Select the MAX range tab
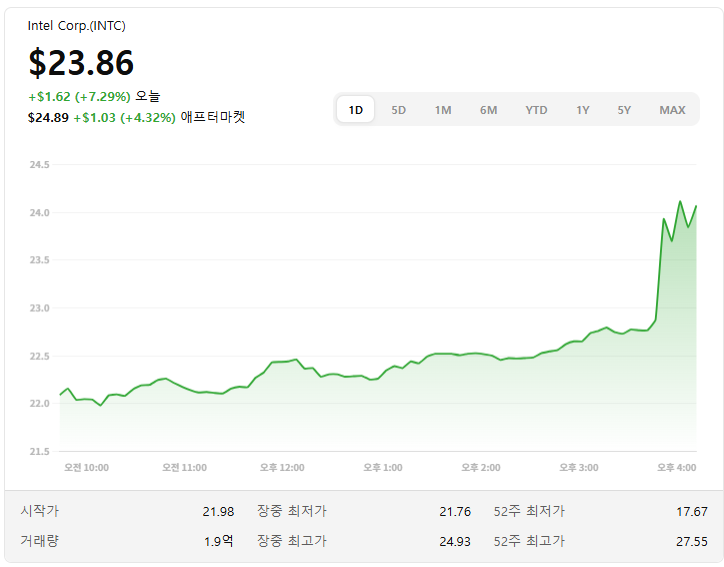The width and height of the screenshot is (724, 567). pyautogui.click(x=672, y=110)
